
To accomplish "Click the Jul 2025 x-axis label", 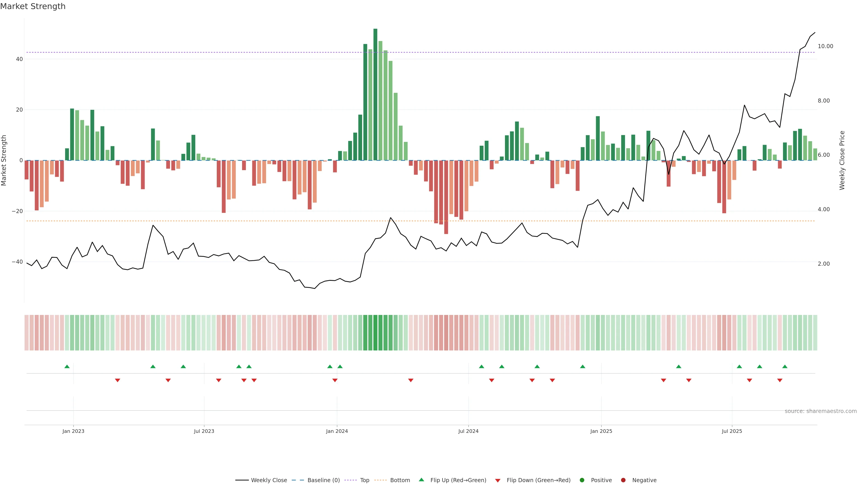I will pos(732,431).
